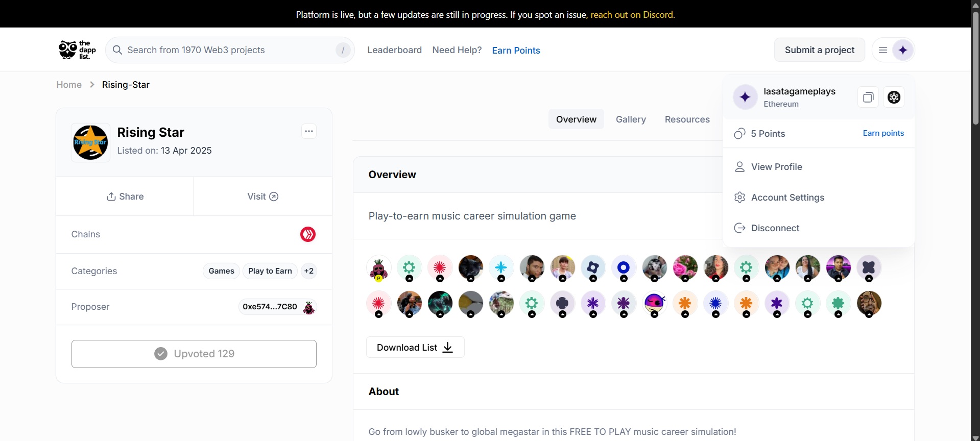This screenshot has height=441, width=980.
Task: Click the black cat upvoter avatar
Action: pyautogui.click(x=470, y=268)
